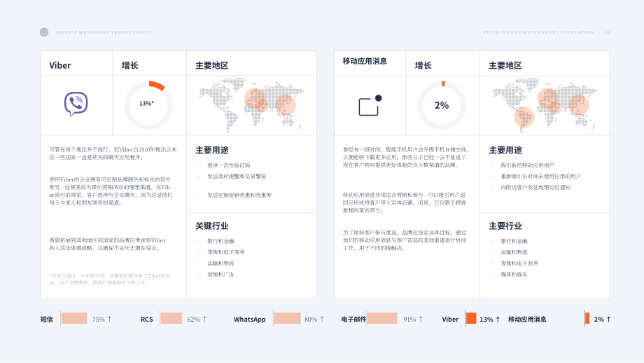Click the 短信 label in footer
The image size is (644, 363).
point(46,320)
